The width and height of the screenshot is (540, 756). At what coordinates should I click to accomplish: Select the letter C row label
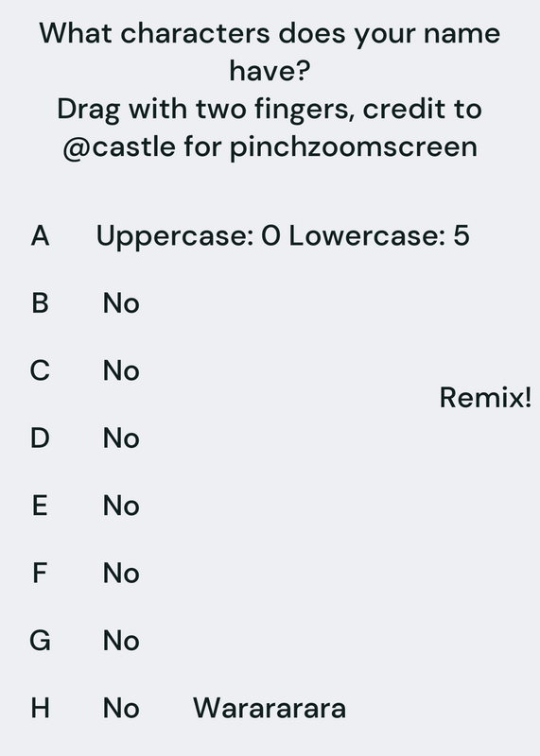(40, 370)
